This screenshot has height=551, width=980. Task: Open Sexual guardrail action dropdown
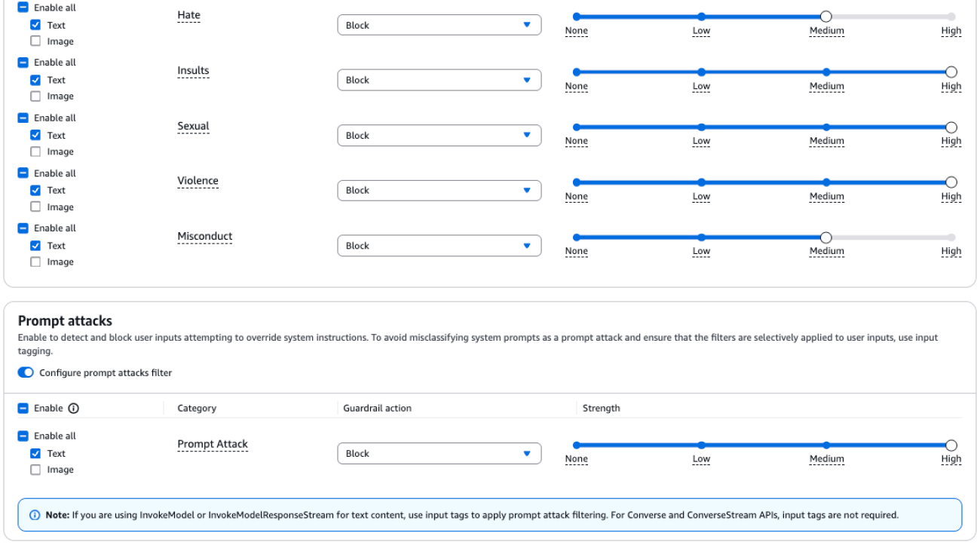point(439,136)
